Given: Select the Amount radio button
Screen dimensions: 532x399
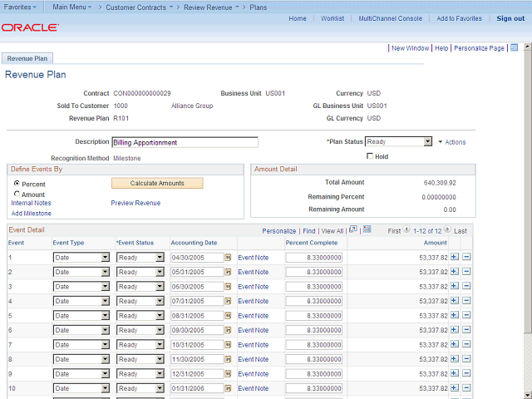Looking at the screenshot, I should click(x=17, y=195).
